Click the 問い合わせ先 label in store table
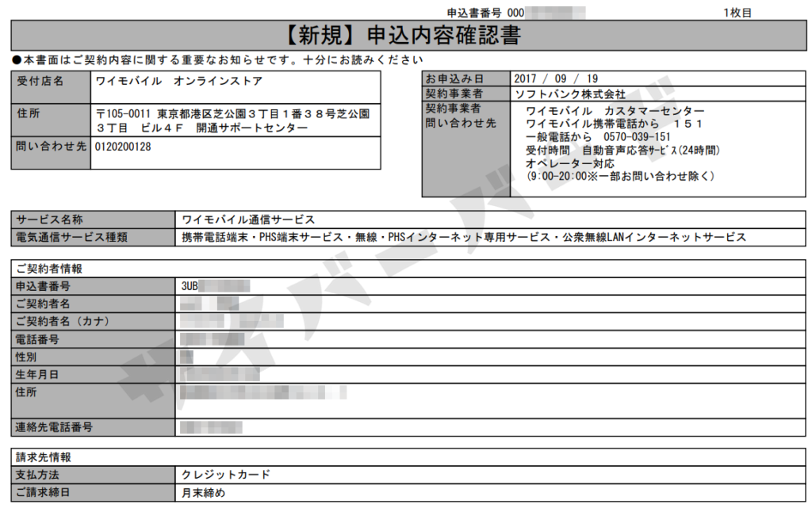The width and height of the screenshot is (812, 508). pyautogui.click(x=51, y=147)
